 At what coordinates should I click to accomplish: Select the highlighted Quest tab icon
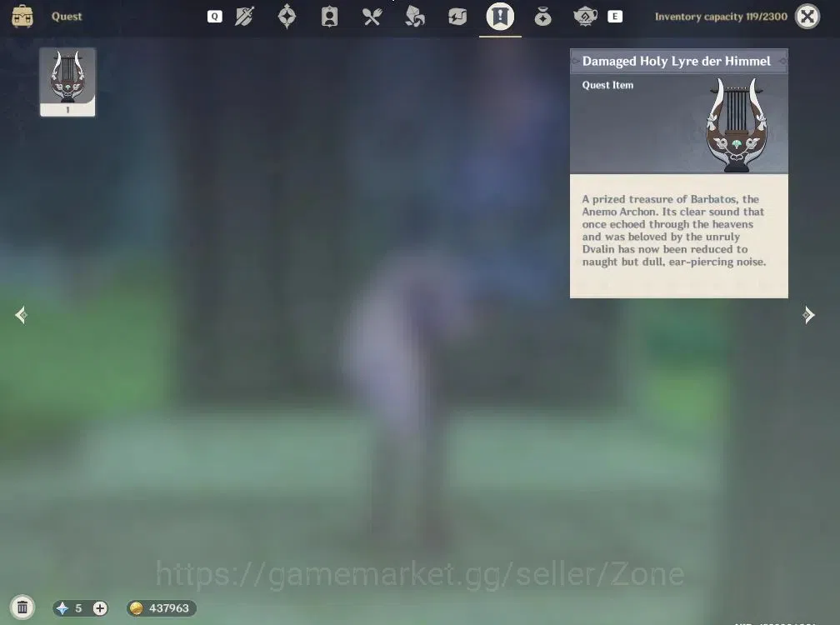[500, 16]
